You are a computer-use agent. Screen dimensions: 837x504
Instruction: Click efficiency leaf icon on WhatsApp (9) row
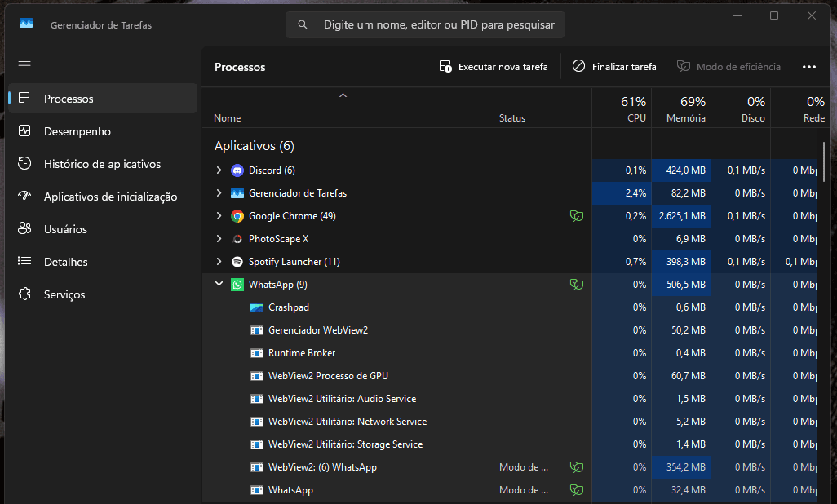[x=577, y=285]
